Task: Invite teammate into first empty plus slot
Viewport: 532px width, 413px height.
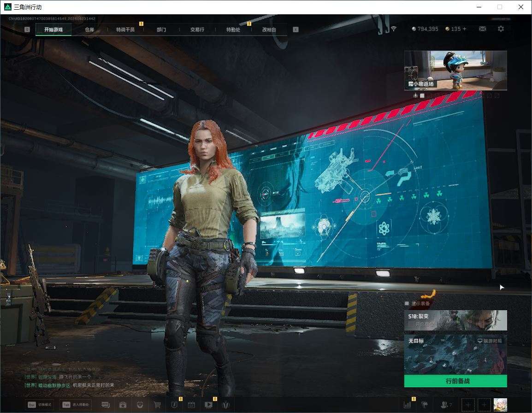Action: [468, 405]
